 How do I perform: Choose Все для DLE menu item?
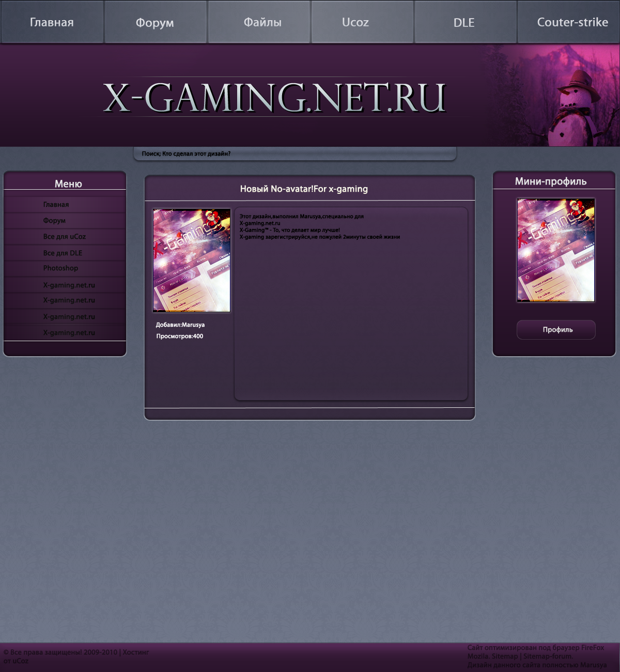65,253
